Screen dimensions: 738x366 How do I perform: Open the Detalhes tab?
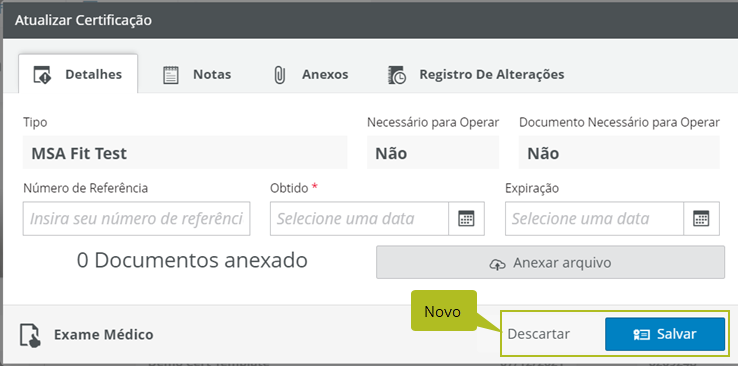point(78,74)
